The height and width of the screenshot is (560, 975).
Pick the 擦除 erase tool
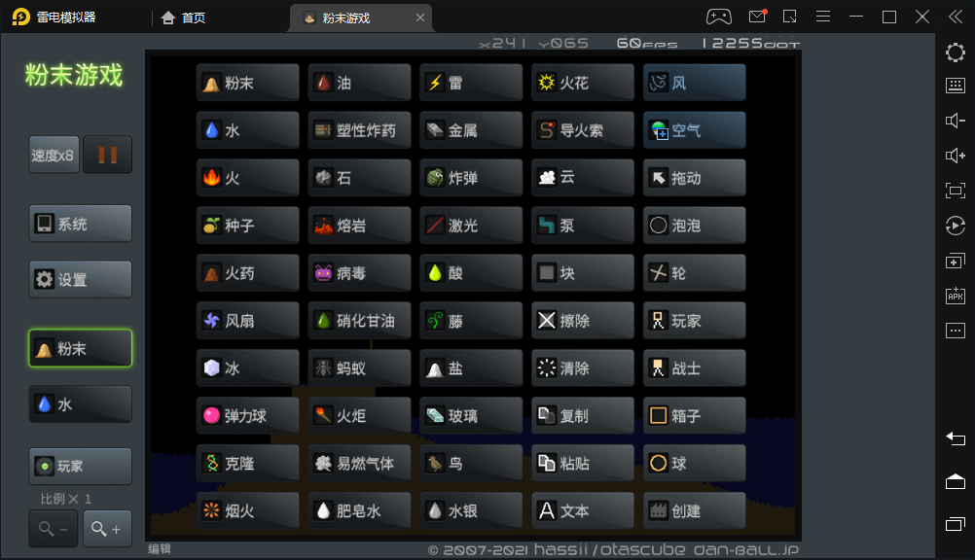coord(582,321)
